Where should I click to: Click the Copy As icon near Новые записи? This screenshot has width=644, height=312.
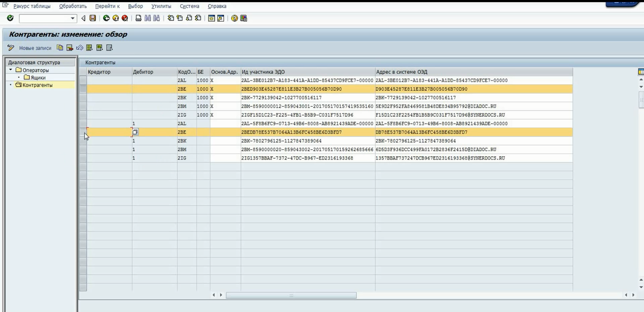click(60, 48)
